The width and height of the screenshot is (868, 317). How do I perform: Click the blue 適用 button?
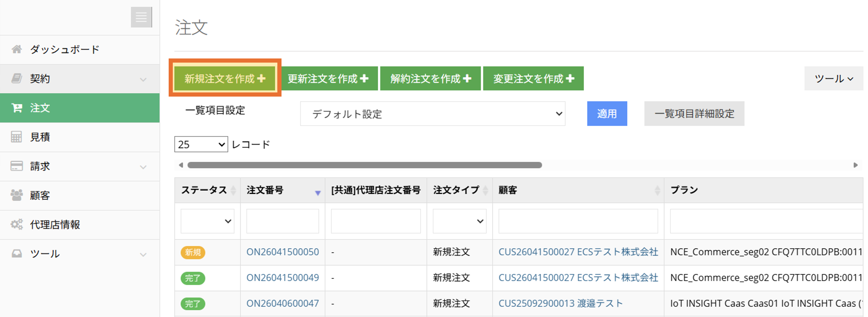click(x=607, y=114)
